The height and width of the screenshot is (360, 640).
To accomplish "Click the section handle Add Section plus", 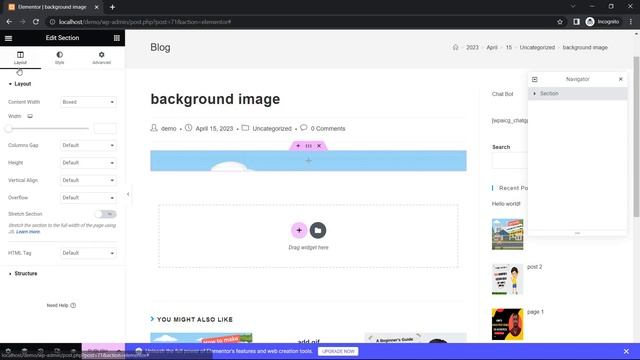I will pyautogui.click(x=298, y=146).
